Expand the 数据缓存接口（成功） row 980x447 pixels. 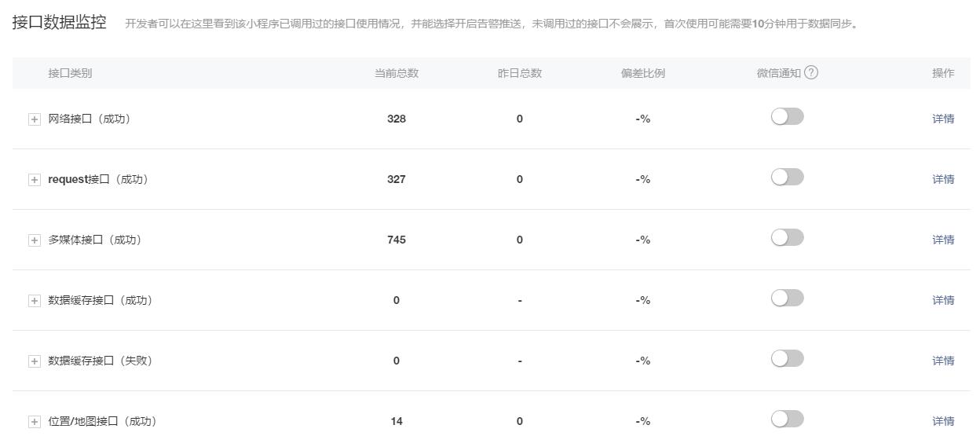point(34,301)
